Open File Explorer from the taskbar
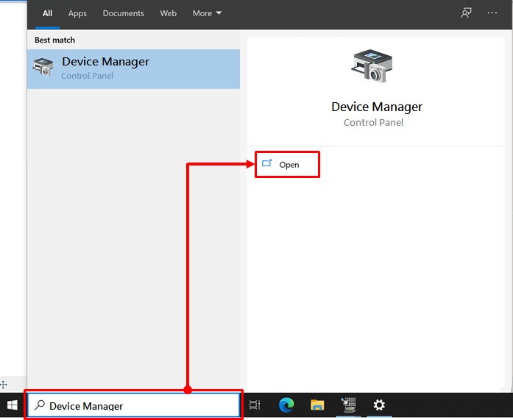The height and width of the screenshot is (420, 513). pyautogui.click(x=317, y=405)
